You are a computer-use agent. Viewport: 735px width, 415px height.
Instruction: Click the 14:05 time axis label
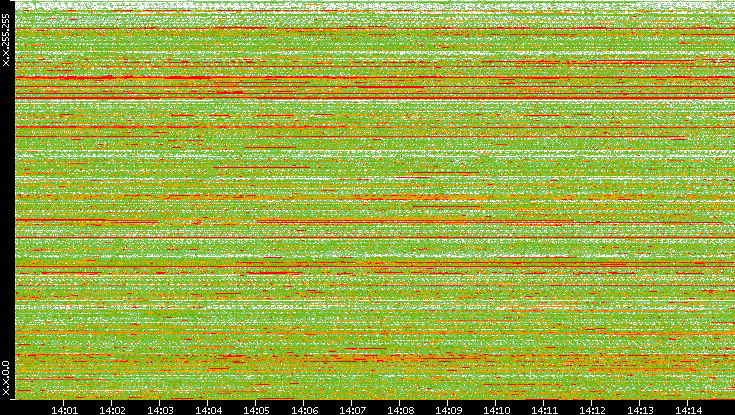pyautogui.click(x=256, y=410)
